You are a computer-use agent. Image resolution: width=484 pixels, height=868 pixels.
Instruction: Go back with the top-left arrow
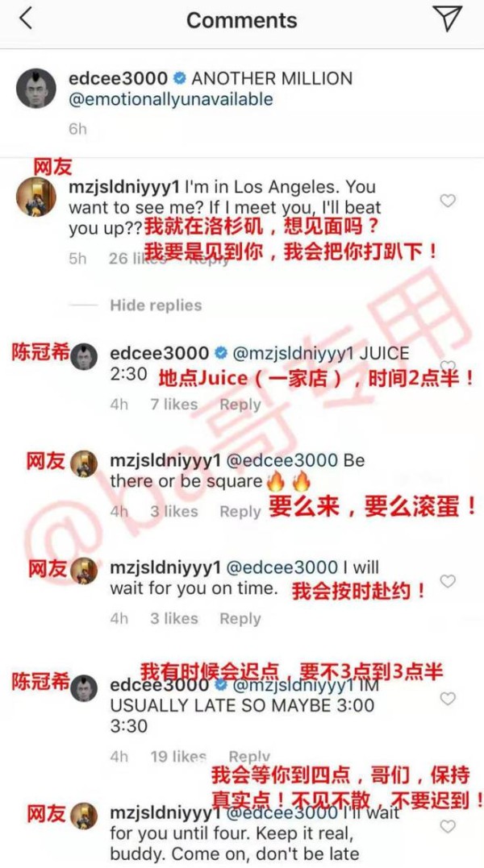[x=26, y=19]
